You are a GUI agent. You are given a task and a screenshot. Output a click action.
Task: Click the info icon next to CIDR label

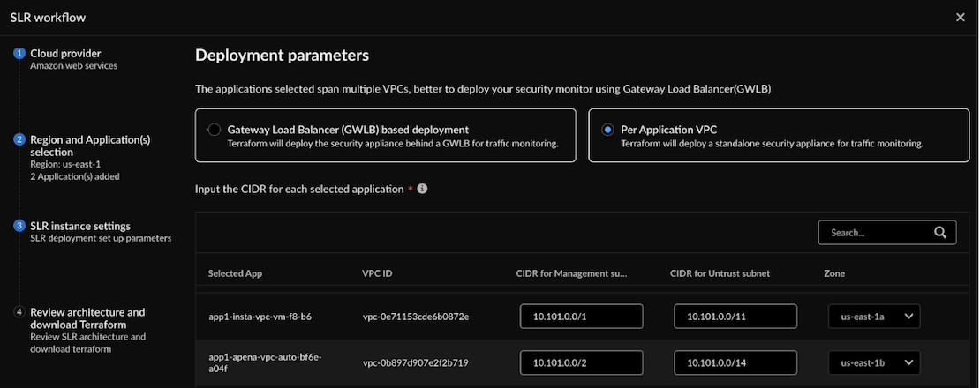(x=422, y=189)
